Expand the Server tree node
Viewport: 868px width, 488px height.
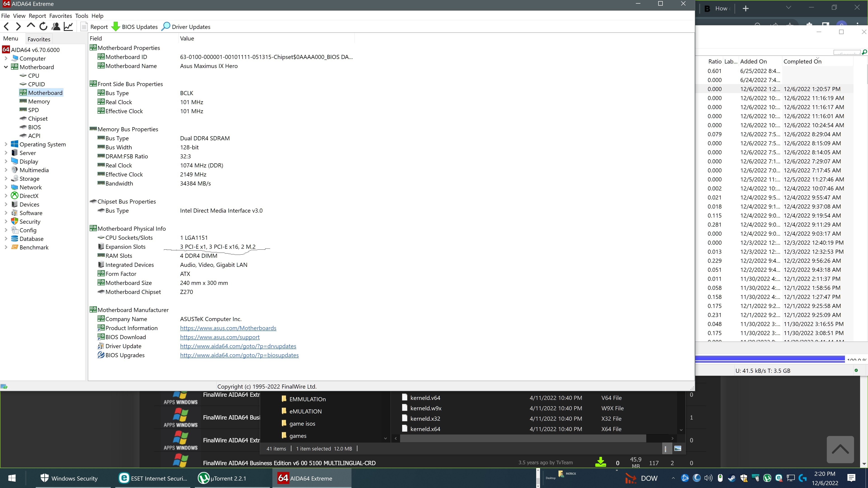coord(6,153)
